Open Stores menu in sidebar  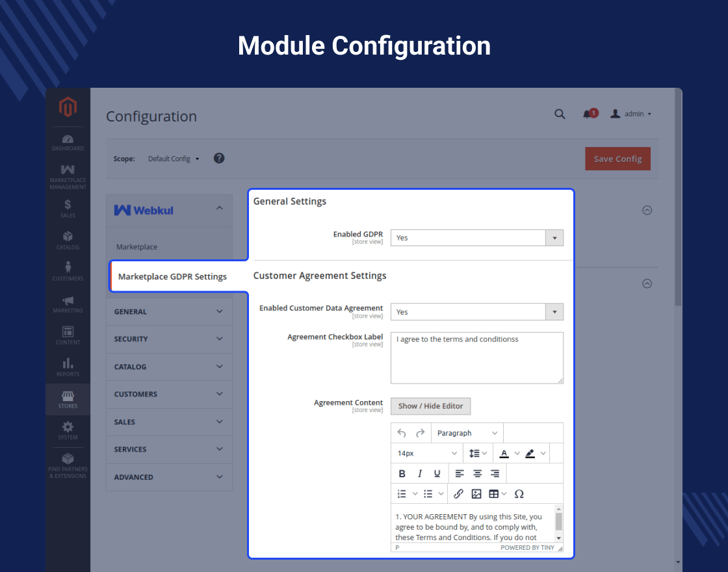point(68,399)
